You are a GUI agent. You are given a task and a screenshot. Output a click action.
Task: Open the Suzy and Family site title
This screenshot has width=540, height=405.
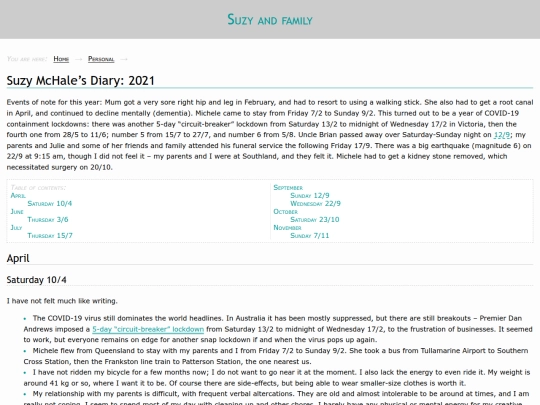(270, 20)
